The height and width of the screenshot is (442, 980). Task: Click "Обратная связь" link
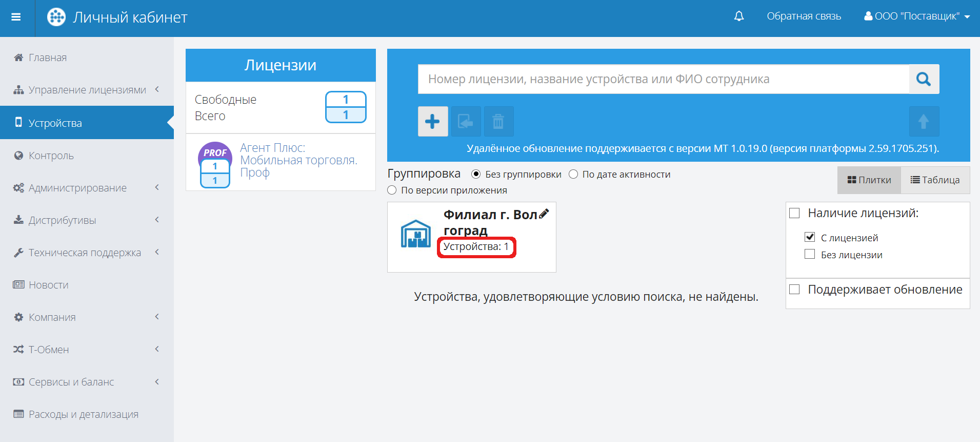point(804,16)
